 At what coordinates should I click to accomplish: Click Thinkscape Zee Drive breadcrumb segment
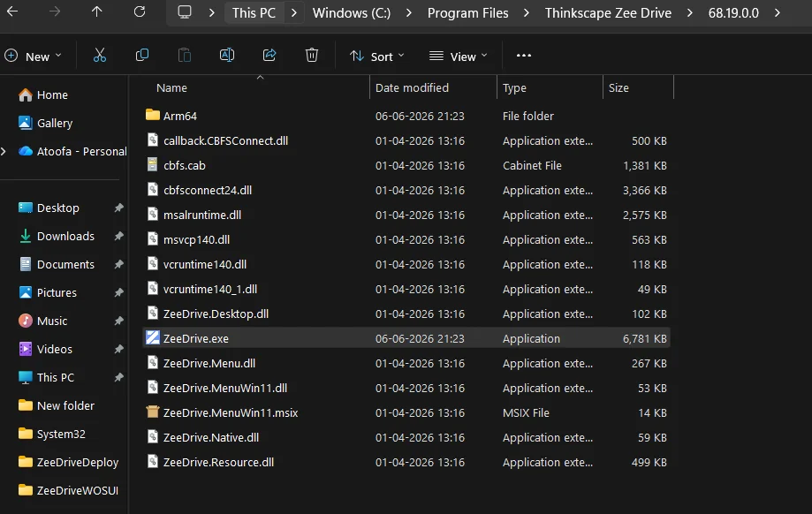pyautogui.click(x=608, y=13)
